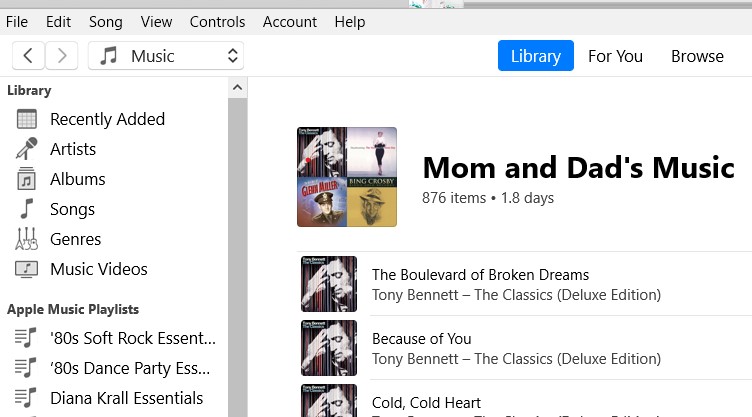
Task: Click the Recently Added calendar icon
Action: tap(26, 119)
